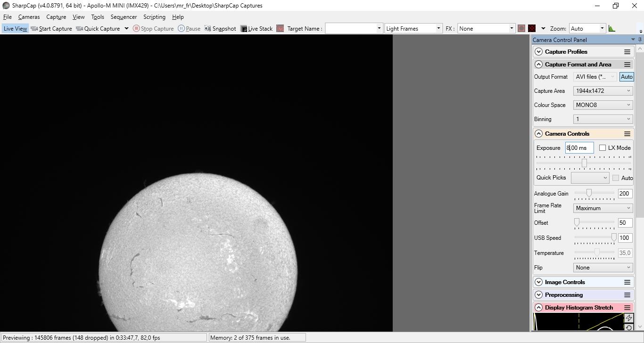
Task: Expand the Image Controls section
Action: [539, 282]
